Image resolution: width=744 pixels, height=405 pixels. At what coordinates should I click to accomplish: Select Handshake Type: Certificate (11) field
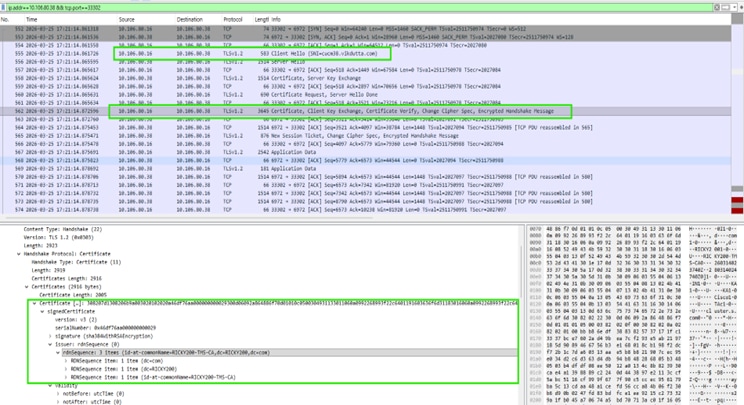click(x=76, y=262)
